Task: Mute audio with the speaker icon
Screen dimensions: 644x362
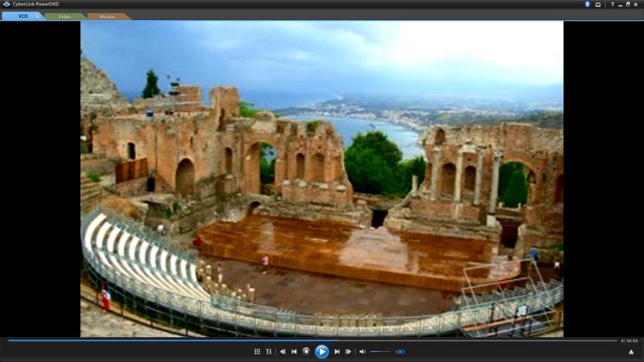Action: pos(363,352)
